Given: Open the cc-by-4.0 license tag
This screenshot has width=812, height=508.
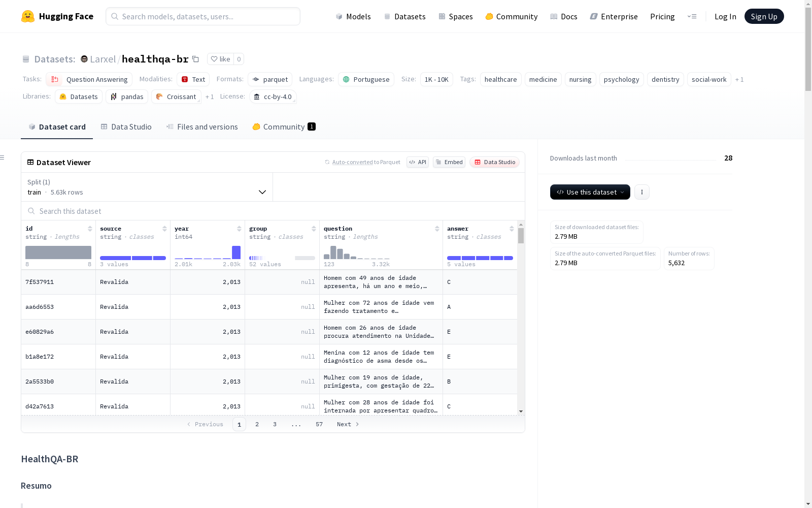Looking at the screenshot, I should click(x=273, y=97).
